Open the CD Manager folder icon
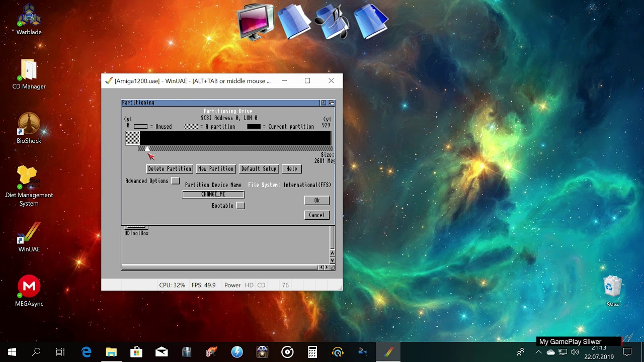The image size is (644, 362). (x=29, y=74)
